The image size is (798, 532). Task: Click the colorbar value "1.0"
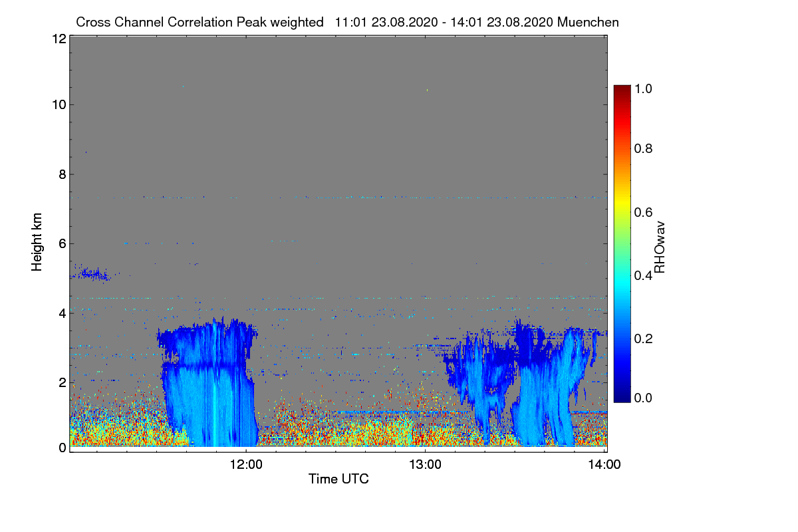click(644, 88)
